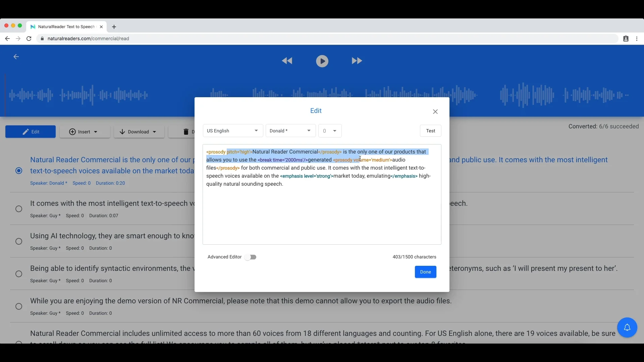The width and height of the screenshot is (644, 362).
Task: Play the audio narration
Action: point(322,61)
